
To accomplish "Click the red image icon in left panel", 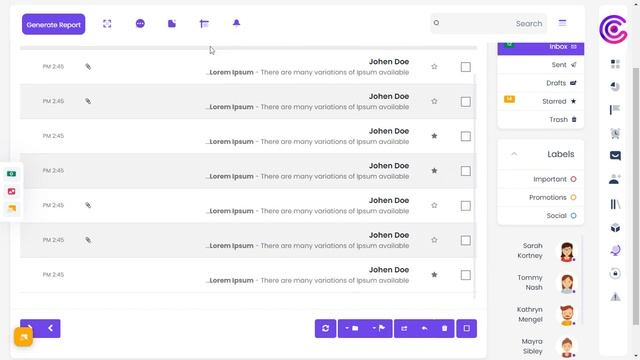I will 11,191.
